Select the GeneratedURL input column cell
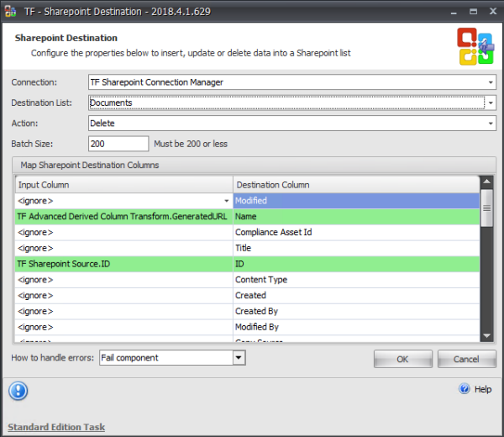Viewport: 504px width, 437px height. (x=123, y=217)
